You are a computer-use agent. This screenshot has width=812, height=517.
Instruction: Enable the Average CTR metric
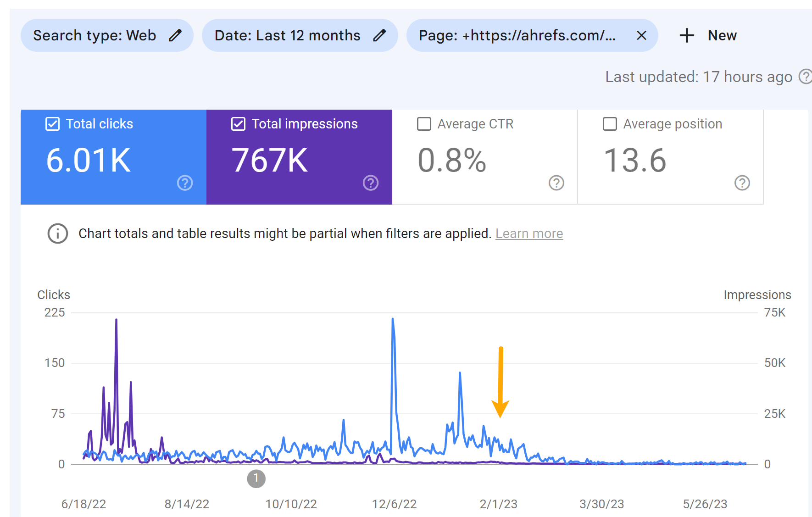coord(424,123)
